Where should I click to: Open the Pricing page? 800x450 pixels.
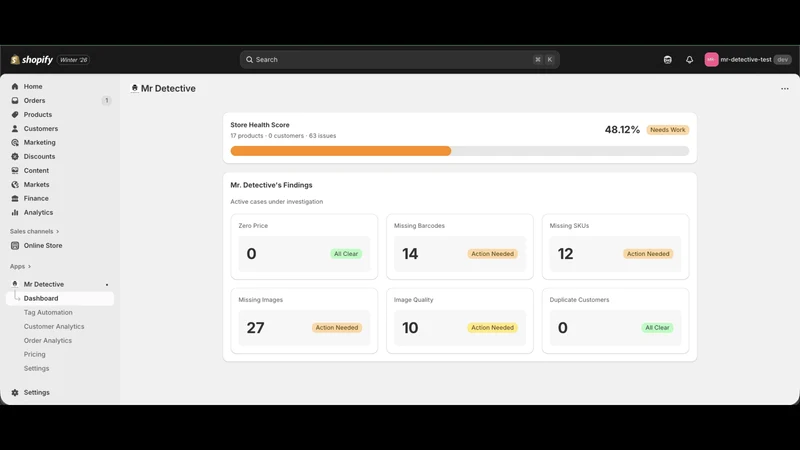click(x=35, y=354)
